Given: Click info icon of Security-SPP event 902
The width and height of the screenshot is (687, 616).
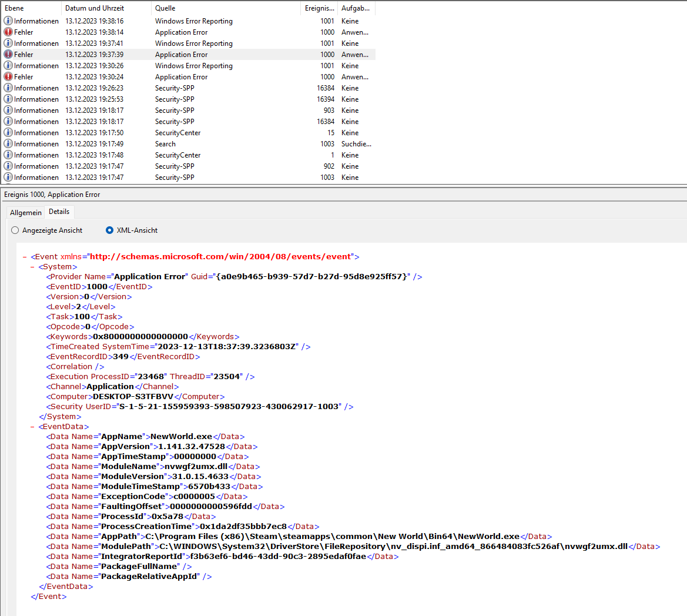Looking at the screenshot, I should pos(8,166).
